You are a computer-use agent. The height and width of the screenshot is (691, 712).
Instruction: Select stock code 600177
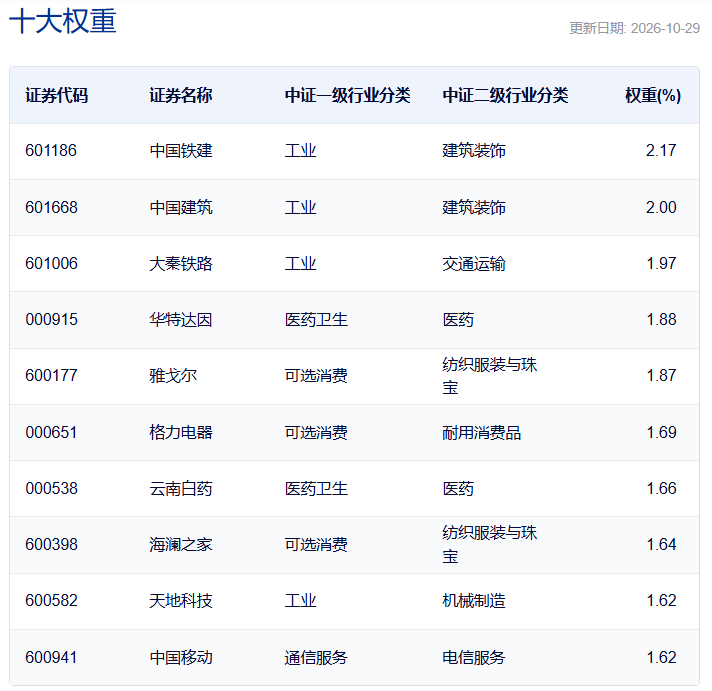(x=51, y=375)
